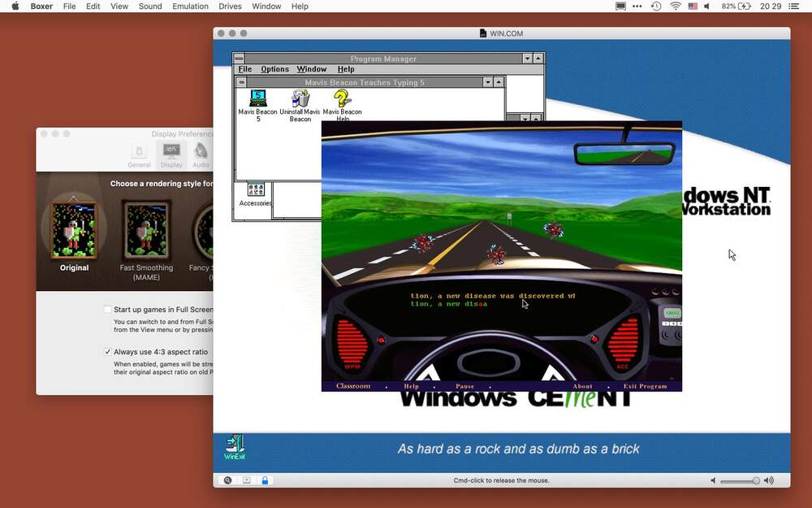Open the Window menu in the macOS menu bar
Image resolution: width=812 pixels, height=508 pixels.
(266, 7)
